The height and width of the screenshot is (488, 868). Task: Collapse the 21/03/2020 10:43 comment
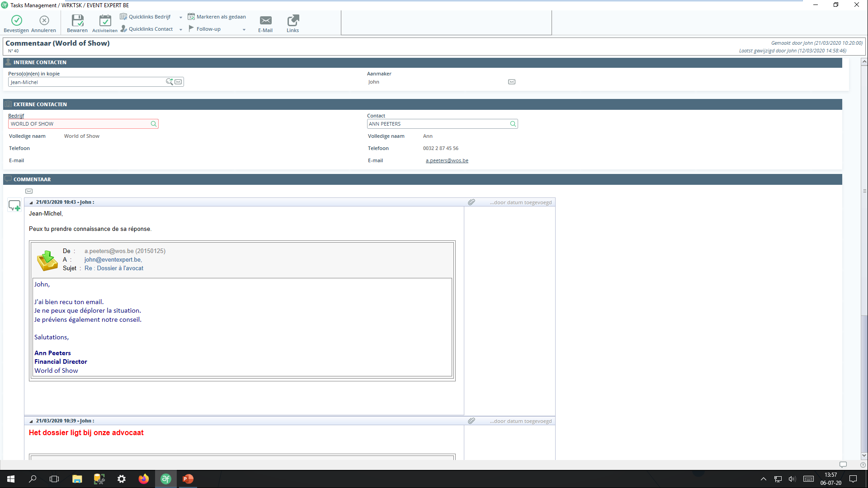tap(31, 202)
